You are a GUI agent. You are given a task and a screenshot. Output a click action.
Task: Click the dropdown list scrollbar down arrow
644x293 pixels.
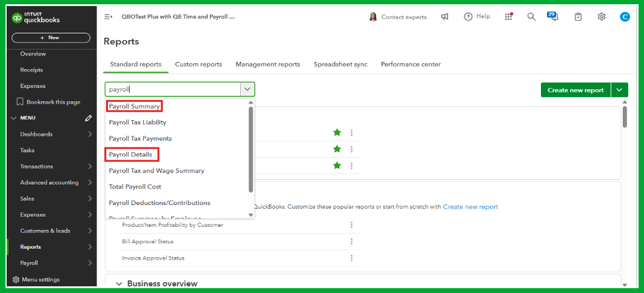[250, 215]
